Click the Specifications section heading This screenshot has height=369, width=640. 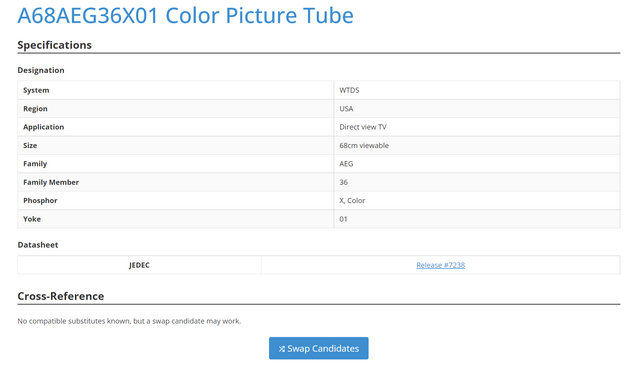(x=54, y=45)
